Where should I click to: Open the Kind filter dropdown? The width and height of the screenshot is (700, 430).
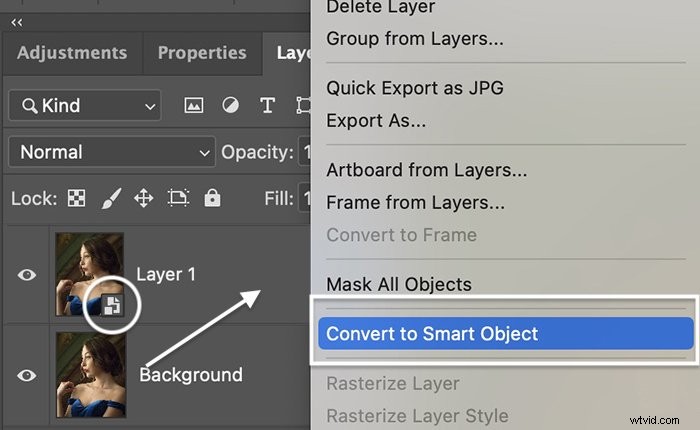click(x=85, y=105)
